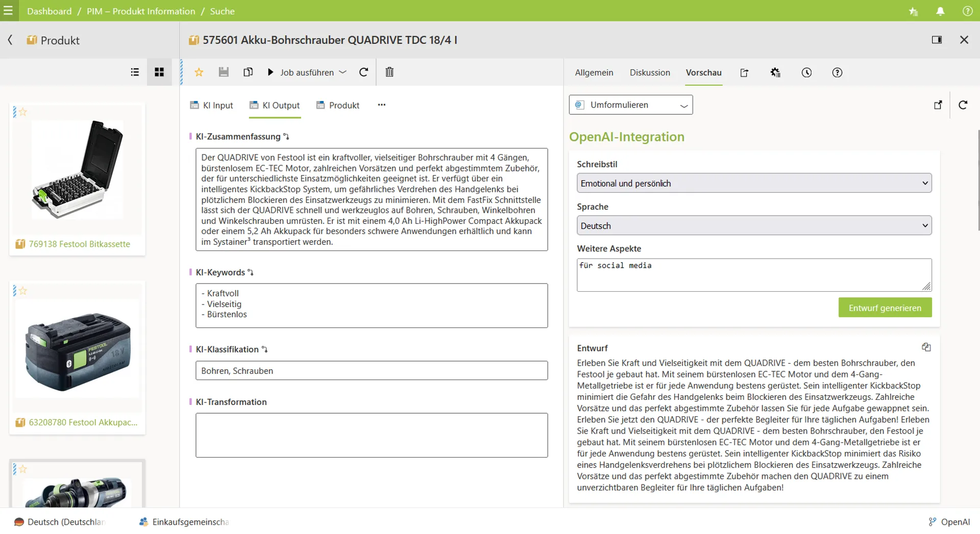
Task: Click into the KI-Keywords text box
Action: [x=372, y=306]
